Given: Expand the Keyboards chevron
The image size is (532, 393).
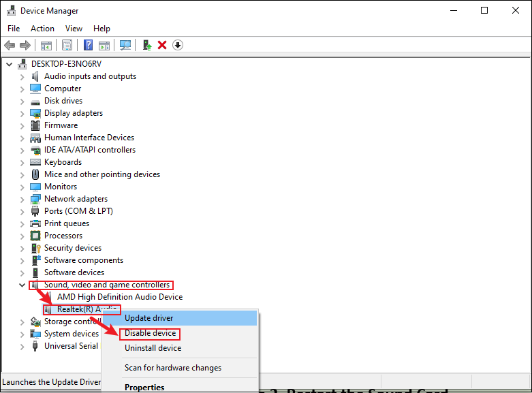Looking at the screenshot, I should pos(22,163).
